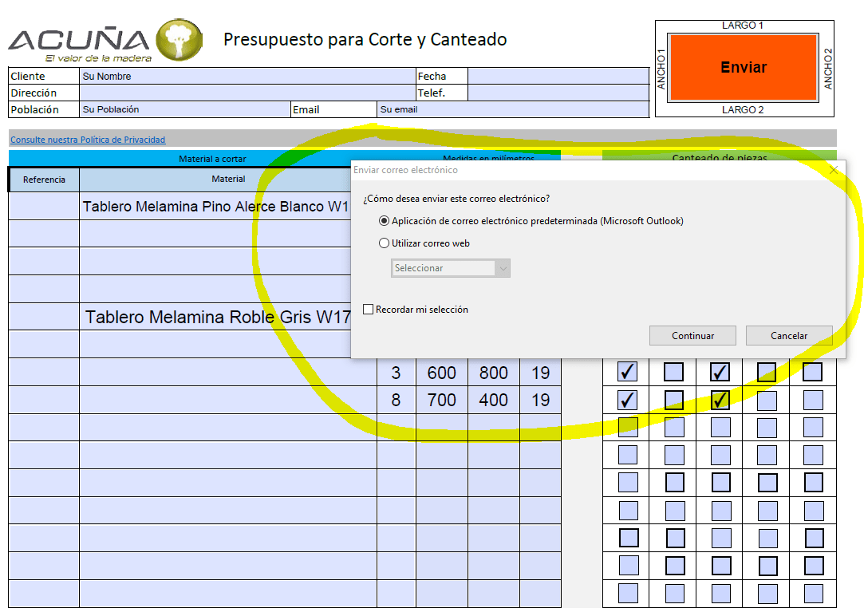Select the cell with value 700
The height and width of the screenshot is (616, 864).
coord(442,400)
